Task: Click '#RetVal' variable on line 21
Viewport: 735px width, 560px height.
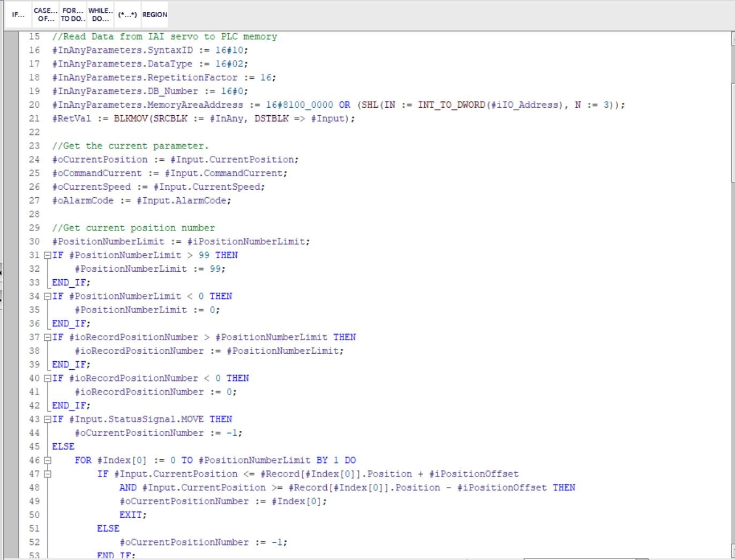Action: pos(71,118)
